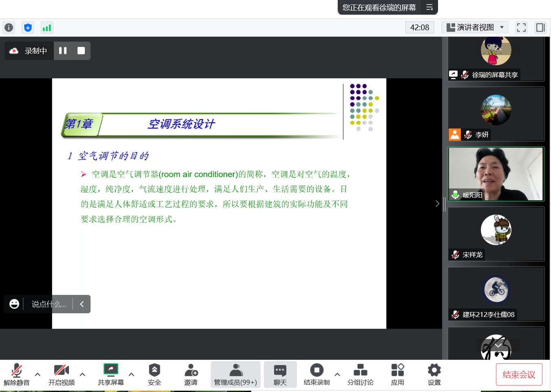Toggle the right sidebar panel icon
This screenshot has height=392, width=551.
point(540,28)
